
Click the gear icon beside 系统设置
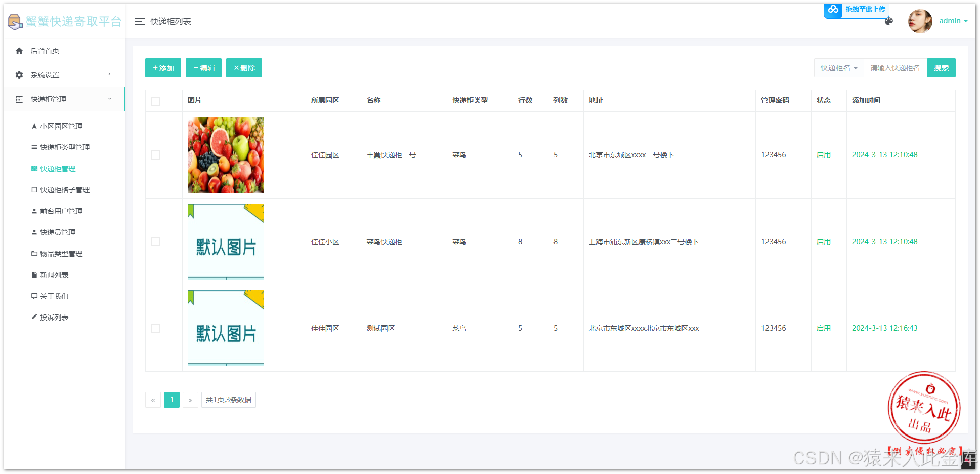tap(19, 75)
